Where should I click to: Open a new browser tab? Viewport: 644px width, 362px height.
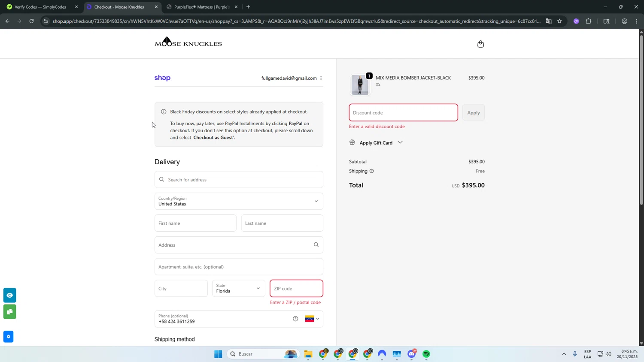click(x=248, y=7)
